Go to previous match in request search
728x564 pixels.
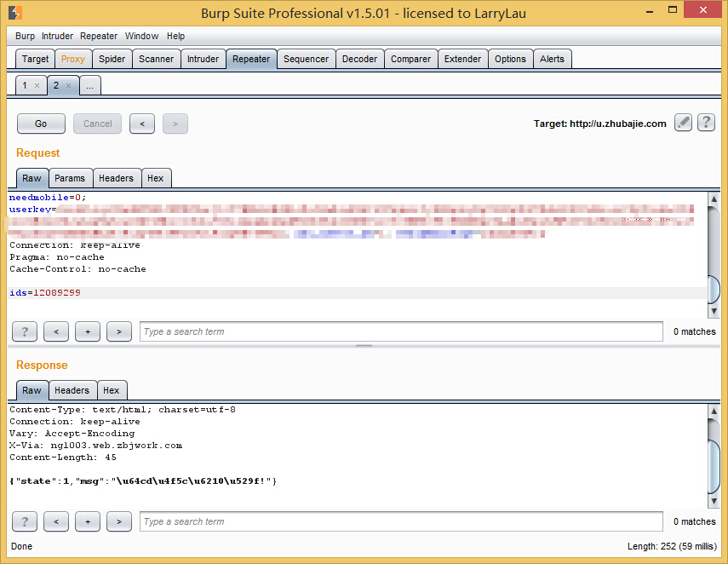(x=56, y=331)
